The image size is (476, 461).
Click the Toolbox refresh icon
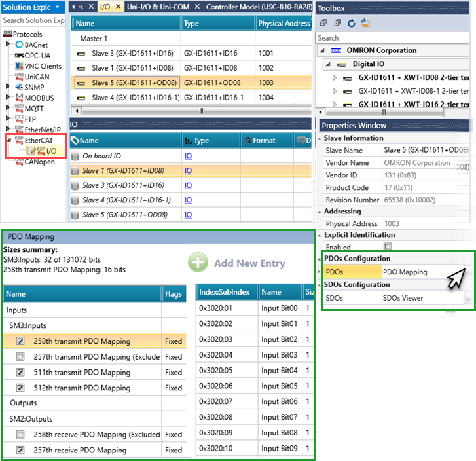click(352, 23)
